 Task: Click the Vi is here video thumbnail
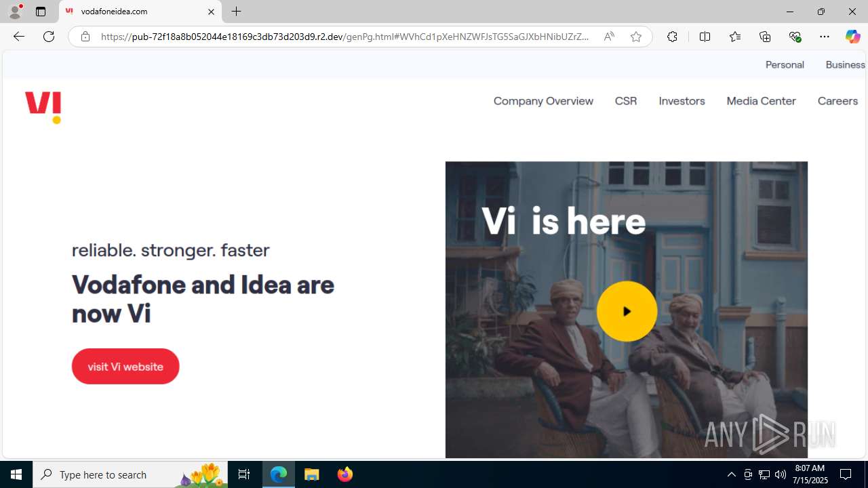pyautogui.click(x=626, y=310)
